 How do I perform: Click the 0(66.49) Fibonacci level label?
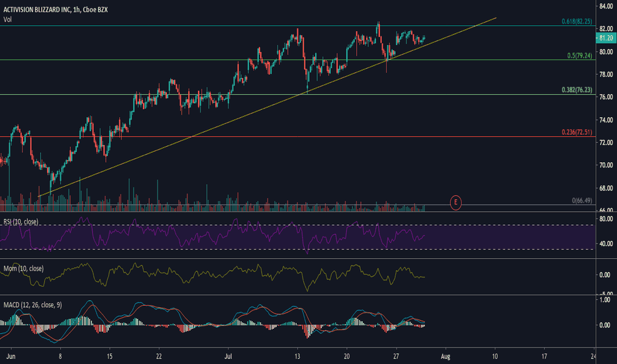[582, 201]
